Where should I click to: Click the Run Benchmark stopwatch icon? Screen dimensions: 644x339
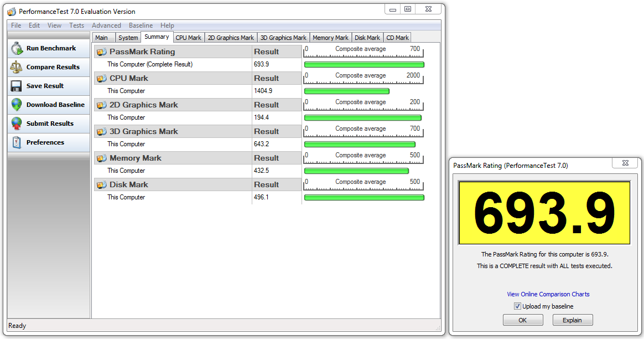[17, 48]
